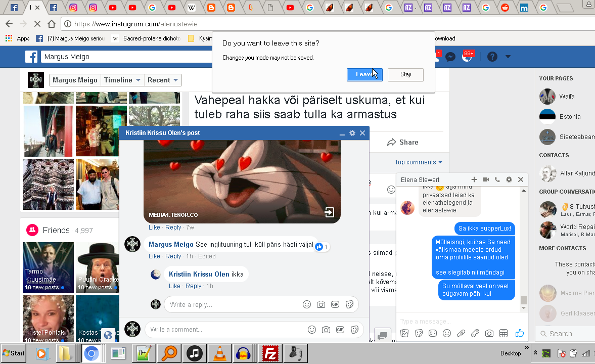Open Facebook Messenger icon in top bar
The width and height of the screenshot is (595, 364).
(450, 57)
